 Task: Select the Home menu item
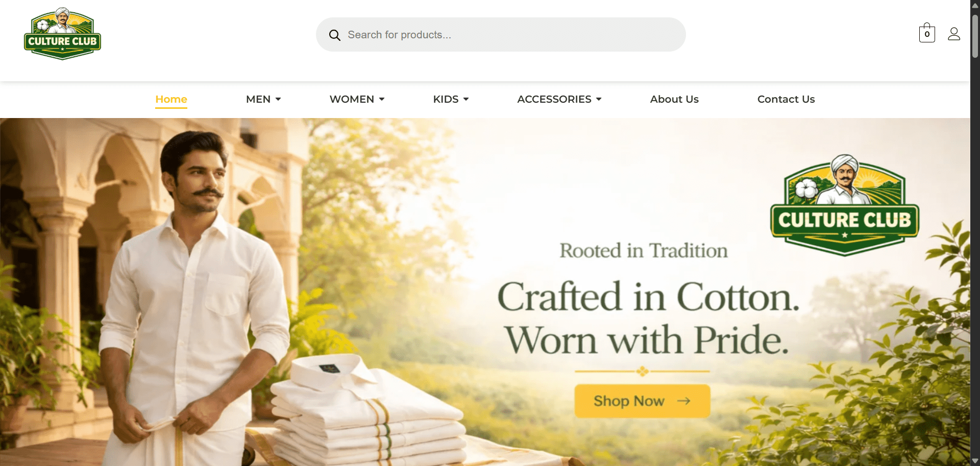click(171, 99)
